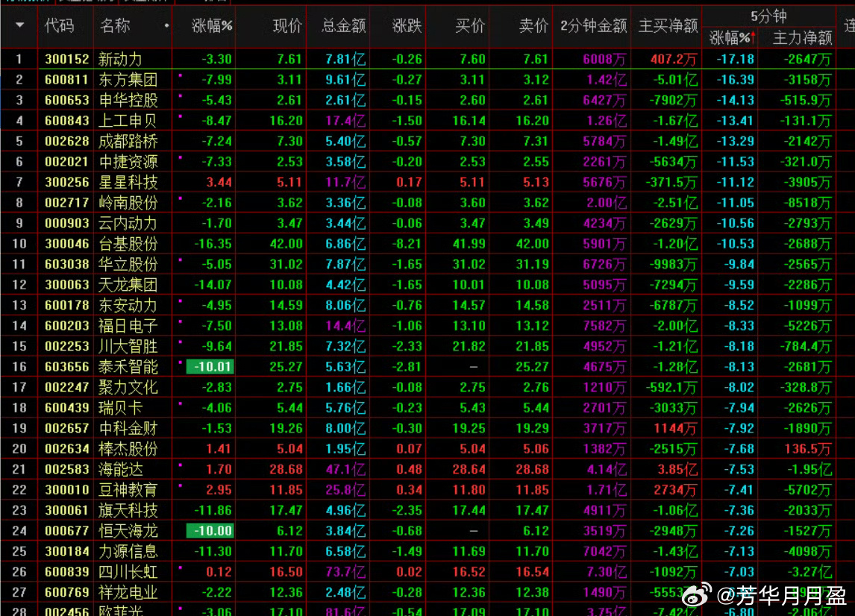855x616 pixels.
Task: Sort by 主力净额 under 5分钟
Action: 802,37
